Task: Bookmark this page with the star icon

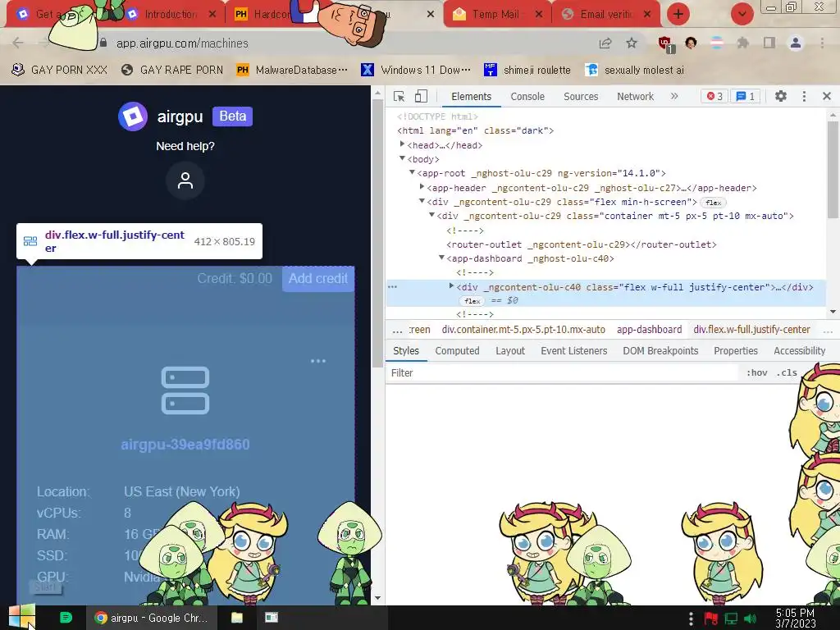Action: 632,43
